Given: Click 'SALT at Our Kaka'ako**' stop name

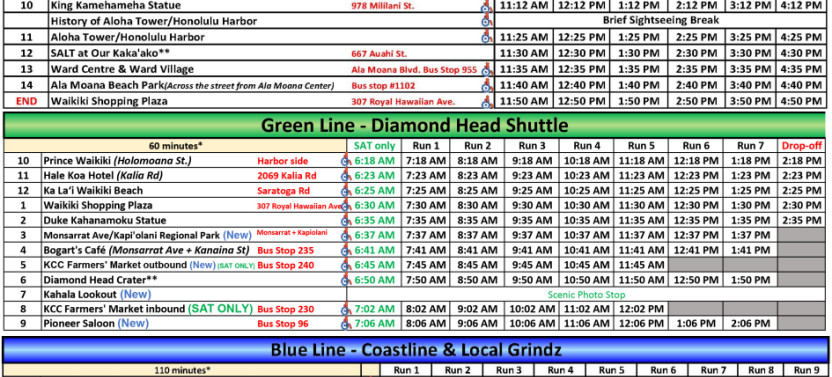Looking at the screenshot, I should [x=110, y=53].
